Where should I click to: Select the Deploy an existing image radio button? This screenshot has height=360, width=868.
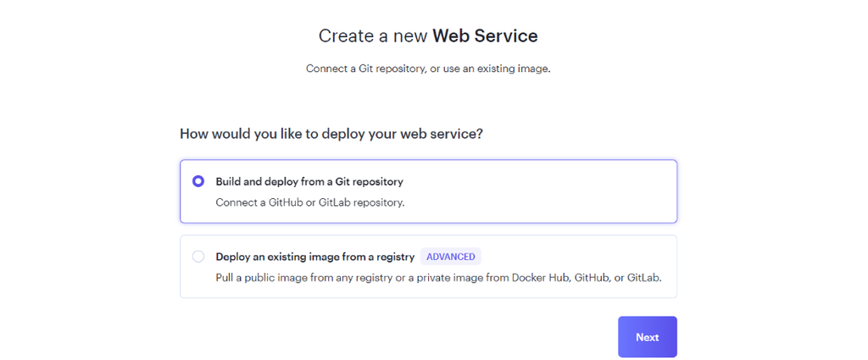click(198, 257)
